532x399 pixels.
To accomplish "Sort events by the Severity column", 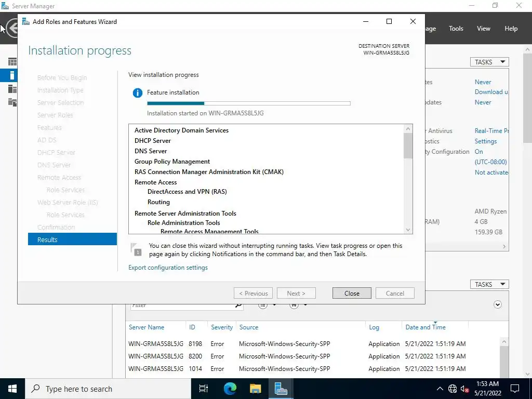I will point(221,327).
